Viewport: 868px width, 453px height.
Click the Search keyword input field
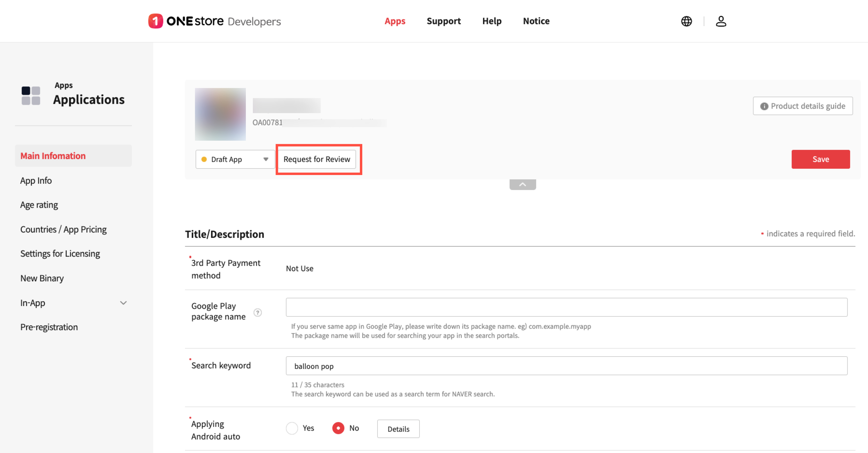pos(566,366)
